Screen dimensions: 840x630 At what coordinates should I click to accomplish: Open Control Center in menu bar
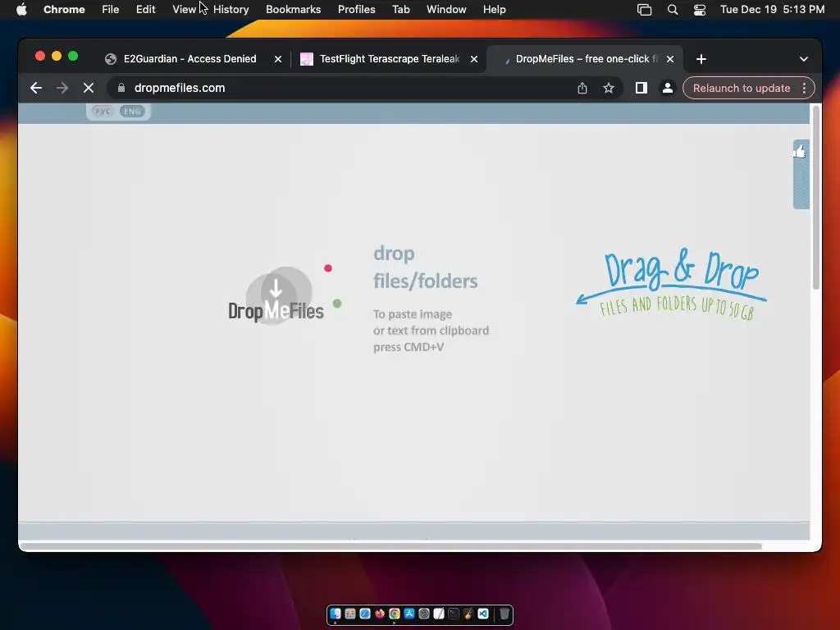pos(700,9)
